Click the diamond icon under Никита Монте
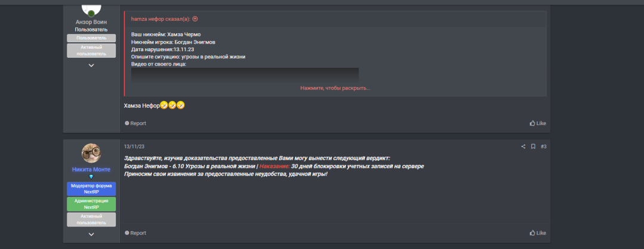This screenshot has width=644, height=249. coord(91,177)
